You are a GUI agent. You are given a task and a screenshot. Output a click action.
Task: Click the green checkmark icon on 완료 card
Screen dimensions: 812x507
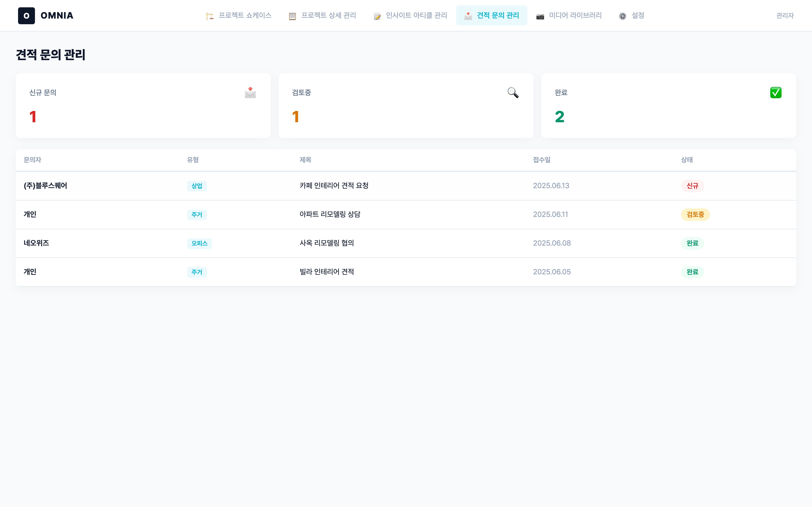point(775,93)
